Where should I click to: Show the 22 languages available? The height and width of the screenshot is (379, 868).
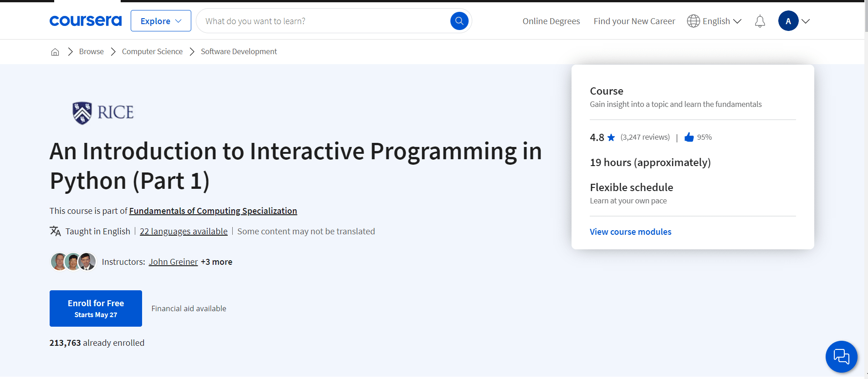(x=184, y=232)
